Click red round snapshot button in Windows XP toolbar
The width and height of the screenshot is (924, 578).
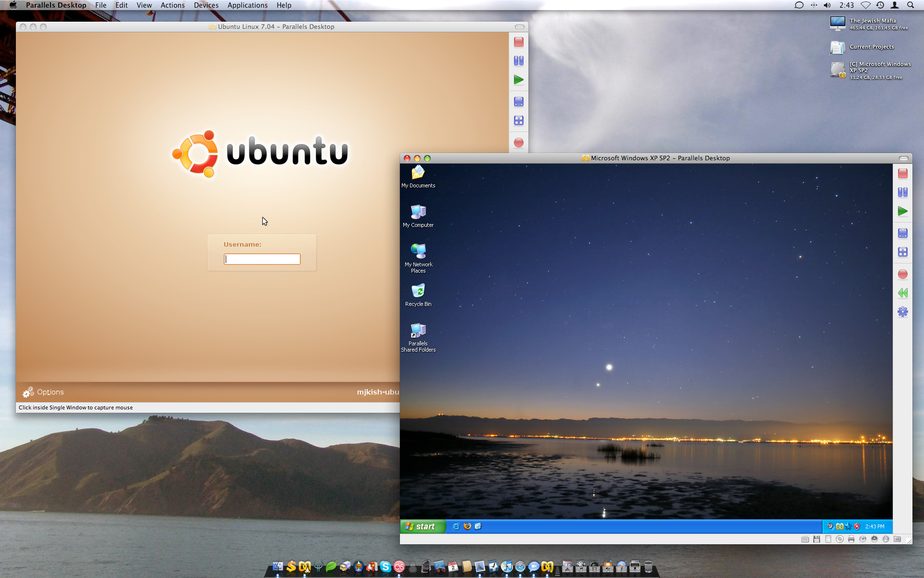[x=902, y=274]
